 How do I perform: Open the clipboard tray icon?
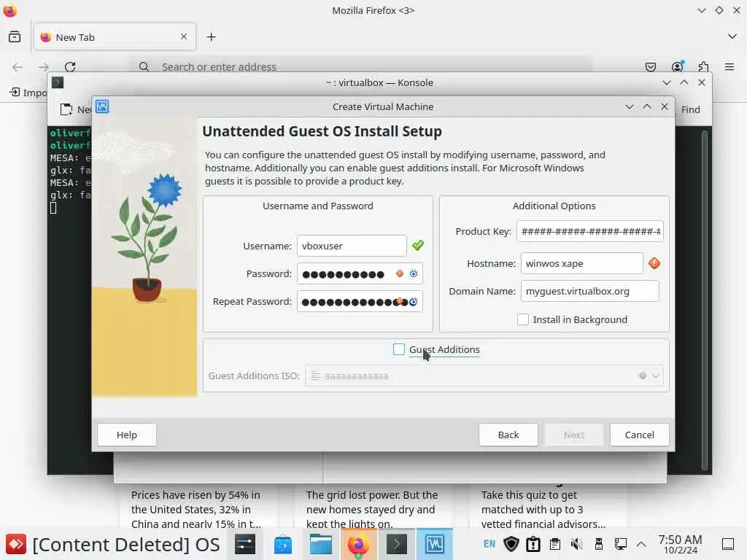click(x=555, y=544)
